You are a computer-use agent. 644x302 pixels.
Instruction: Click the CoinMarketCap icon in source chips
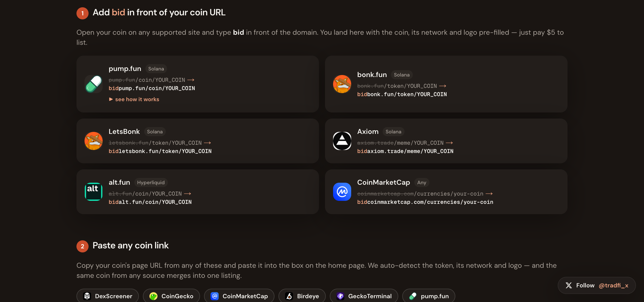[x=215, y=296]
